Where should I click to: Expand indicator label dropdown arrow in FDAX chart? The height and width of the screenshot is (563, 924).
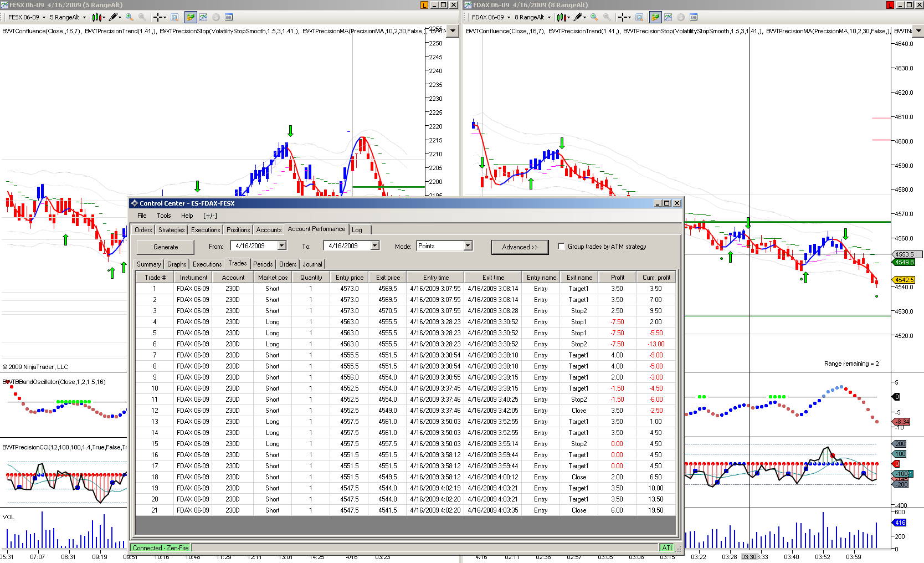(918, 31)
